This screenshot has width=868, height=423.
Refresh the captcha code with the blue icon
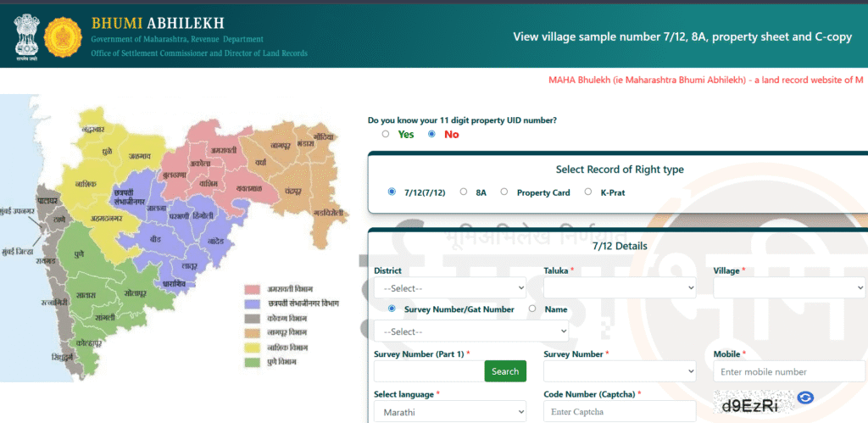pos(806,397)
